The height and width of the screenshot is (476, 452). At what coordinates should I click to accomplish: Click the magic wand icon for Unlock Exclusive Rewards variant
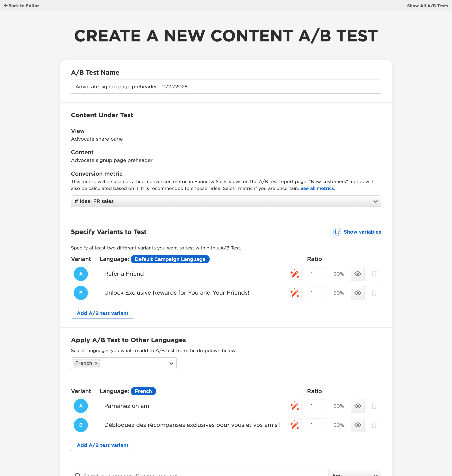295,293
